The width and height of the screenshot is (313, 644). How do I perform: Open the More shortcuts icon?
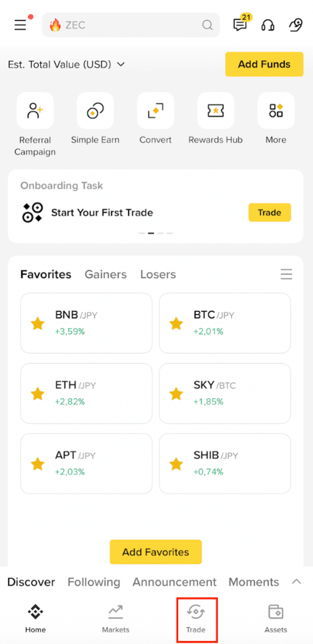[276, 110]
